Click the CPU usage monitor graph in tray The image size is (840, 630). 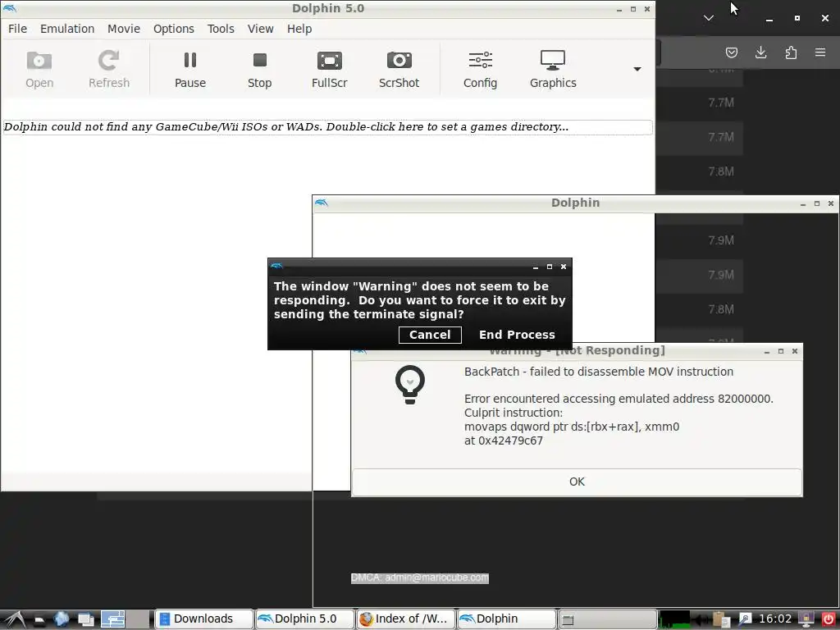coord(674,619)
